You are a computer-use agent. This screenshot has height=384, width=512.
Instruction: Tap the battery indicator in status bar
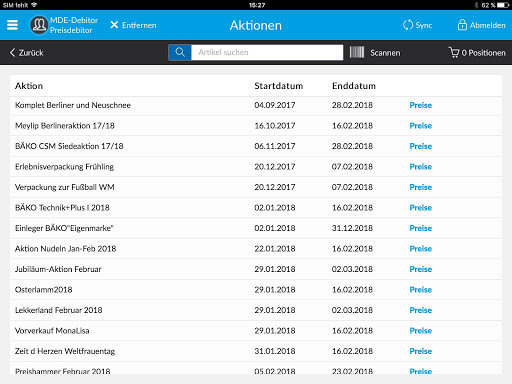(503, 5)
